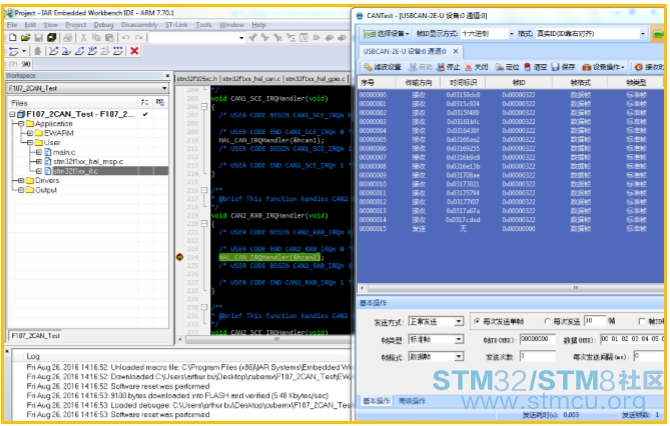Select 每次发送单帧 radio button
Viewport: 670px width, 426px height.
coord(476,321)
